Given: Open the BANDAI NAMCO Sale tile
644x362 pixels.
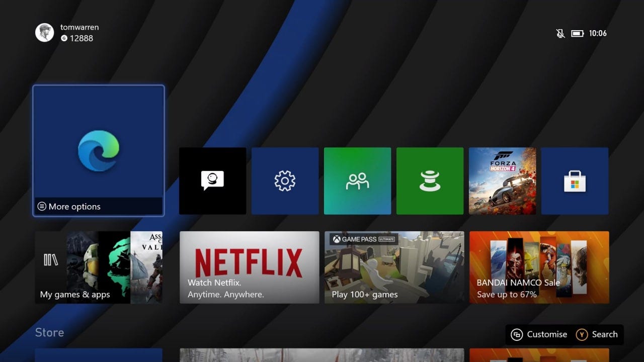Looking at the screenshot, I should click(539, 267).
